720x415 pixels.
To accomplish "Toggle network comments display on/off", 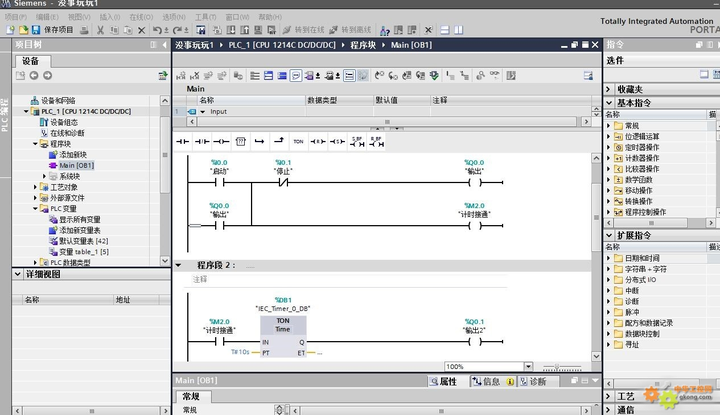I will click(x=296, y=76).
